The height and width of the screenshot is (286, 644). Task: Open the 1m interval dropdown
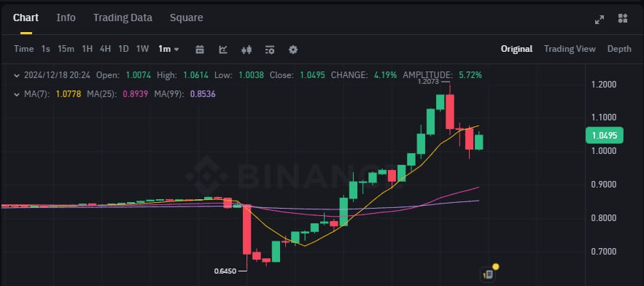[168, 49]
